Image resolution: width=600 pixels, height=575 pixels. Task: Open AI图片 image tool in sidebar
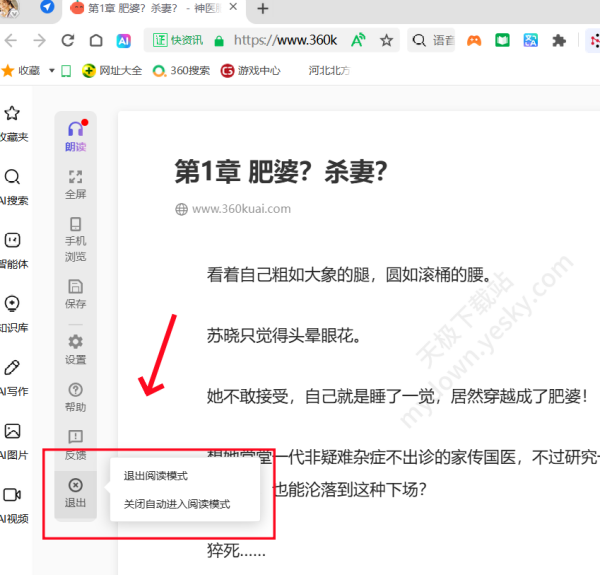tap(13, 438)
